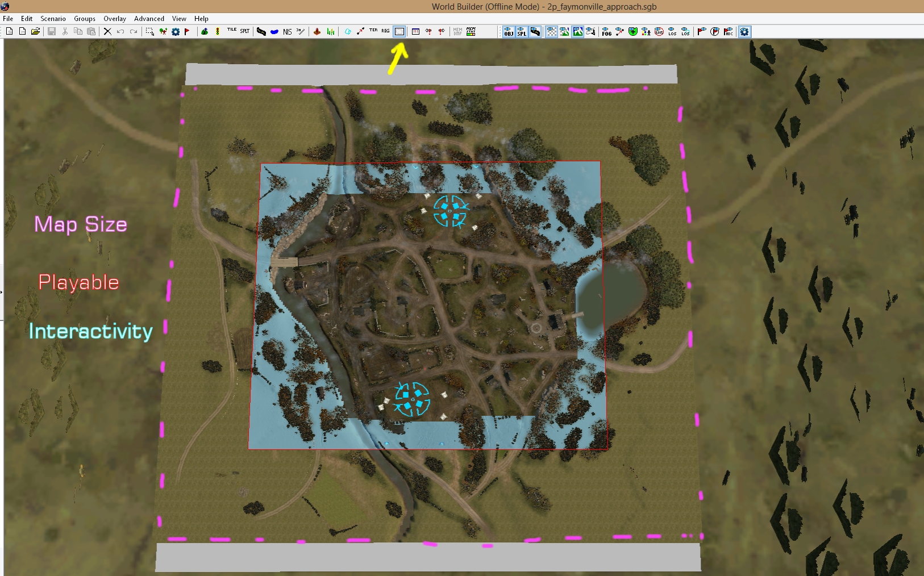Open the View menu
924x576 pixels.
tap(179, 19)
